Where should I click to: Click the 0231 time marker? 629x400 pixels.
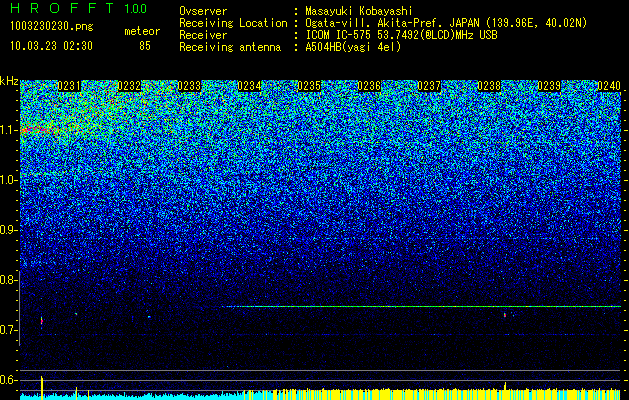pos(69,86)
